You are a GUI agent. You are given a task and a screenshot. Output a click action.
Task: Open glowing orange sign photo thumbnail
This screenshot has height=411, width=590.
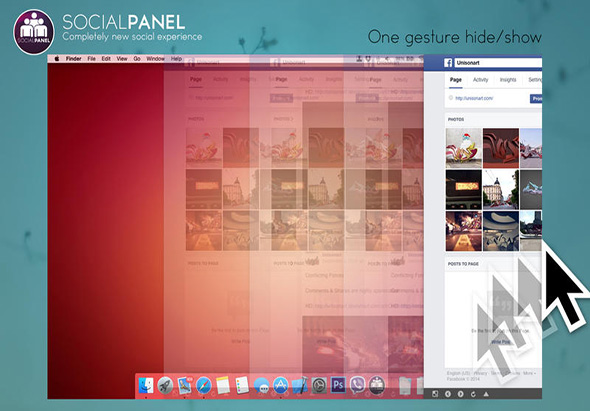coord(464,190)
